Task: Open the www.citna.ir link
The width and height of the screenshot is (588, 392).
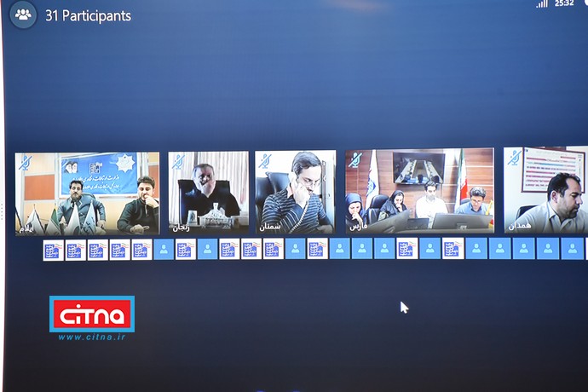Action: coord(91,337)
